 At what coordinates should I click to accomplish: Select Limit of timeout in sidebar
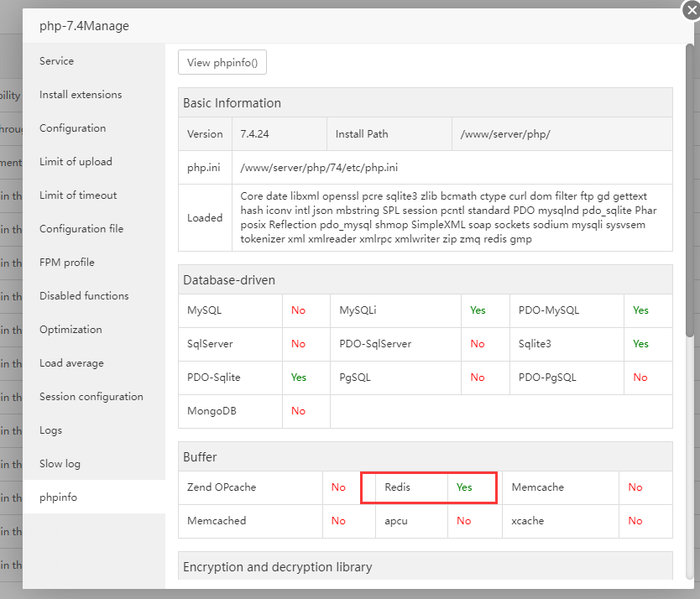78,195
